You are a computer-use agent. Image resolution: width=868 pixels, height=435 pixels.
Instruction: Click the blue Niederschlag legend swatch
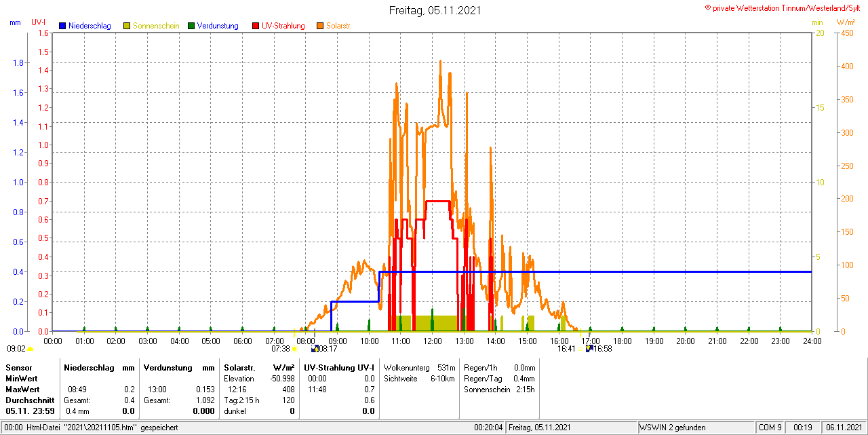click(x=62, y=26)
